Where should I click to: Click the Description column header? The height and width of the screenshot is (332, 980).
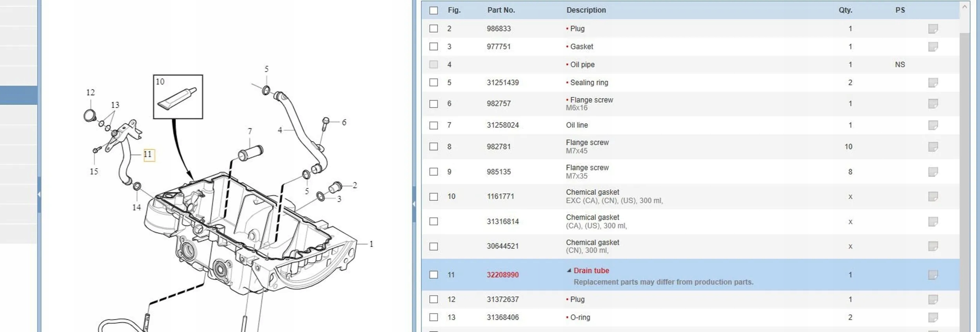tap(586, 10)
